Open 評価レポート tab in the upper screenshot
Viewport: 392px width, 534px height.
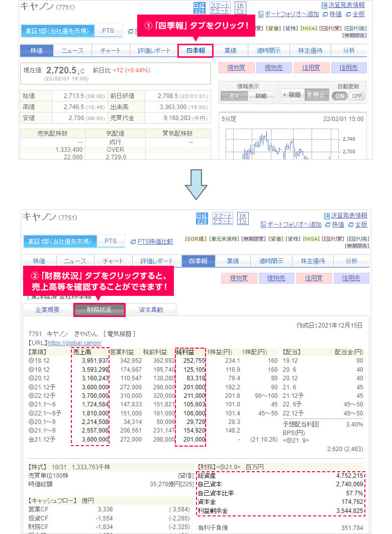click(154, 51)
